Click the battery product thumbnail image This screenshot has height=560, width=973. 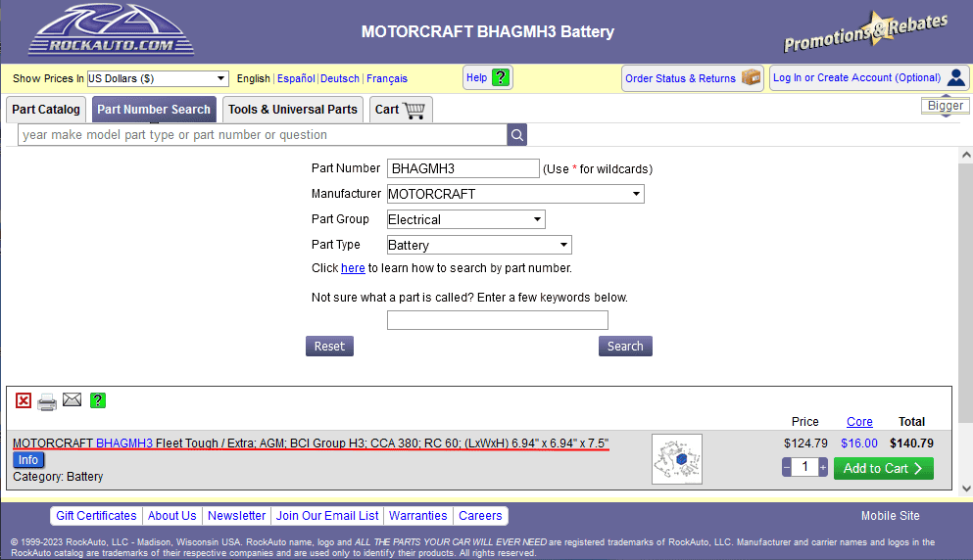(x=677, y=459)
